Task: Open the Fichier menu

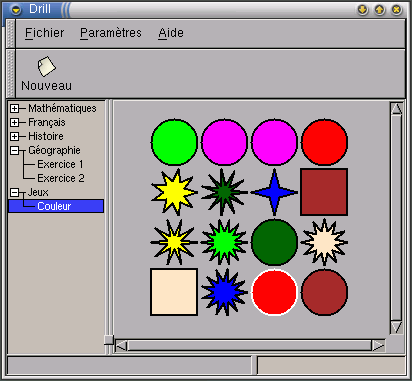Action: (45, 33)
